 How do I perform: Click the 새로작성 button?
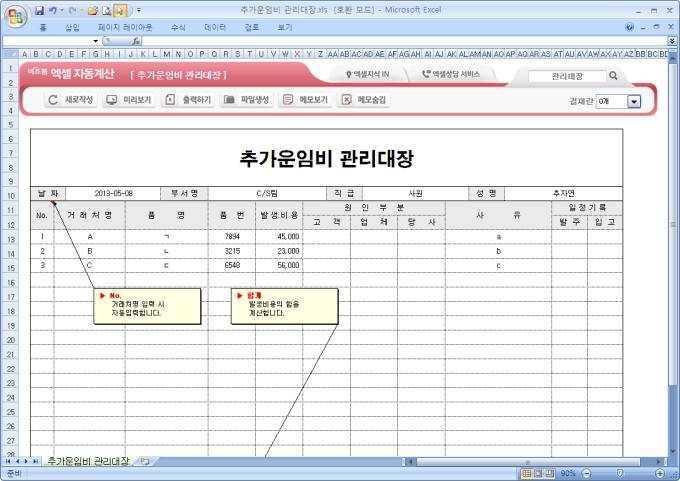click(x=71, y=100)
